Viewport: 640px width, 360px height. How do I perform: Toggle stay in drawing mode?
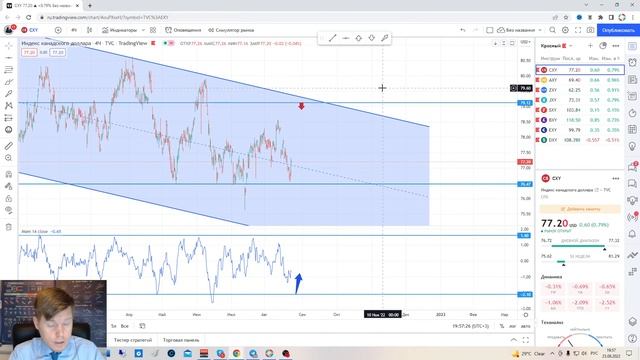pos(9,187)
